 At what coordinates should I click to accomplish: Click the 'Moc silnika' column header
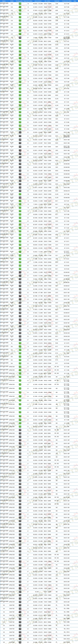click(47, 1)
